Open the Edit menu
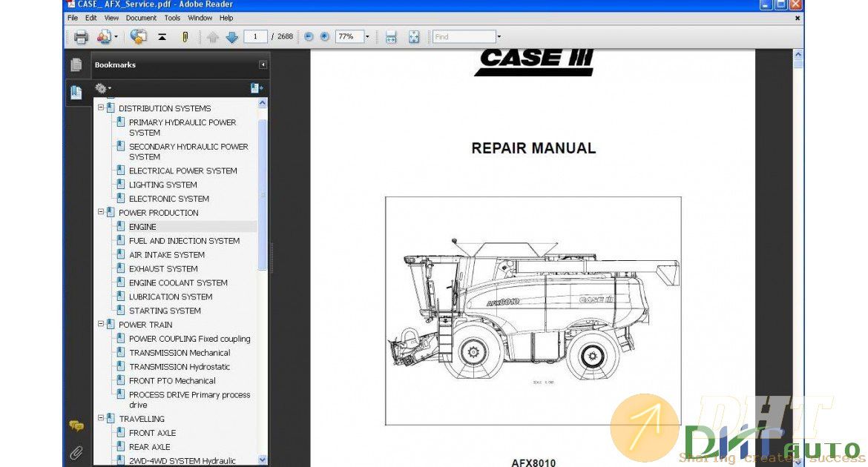Screen dimensions: 868x467 click(x=91, y=18)
